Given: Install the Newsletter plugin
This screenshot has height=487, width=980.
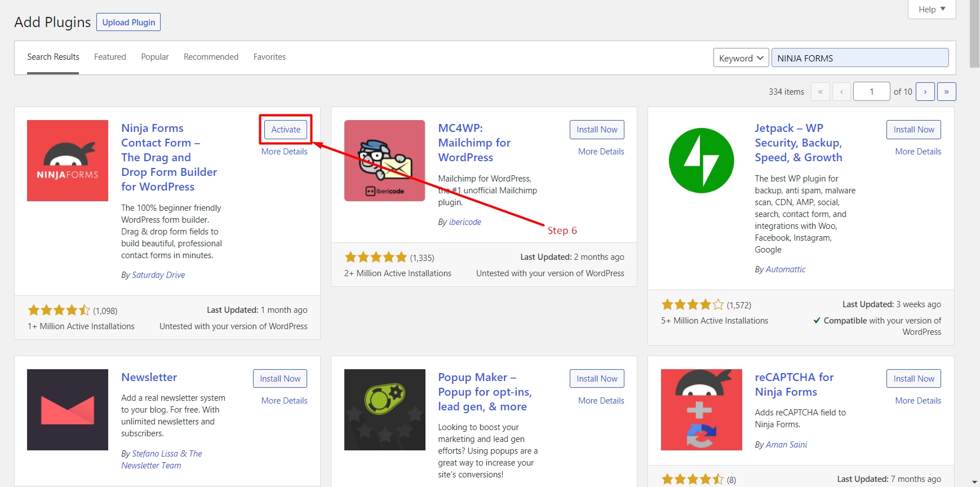Looking at the screenshot, I should click(x=280, y=379).
